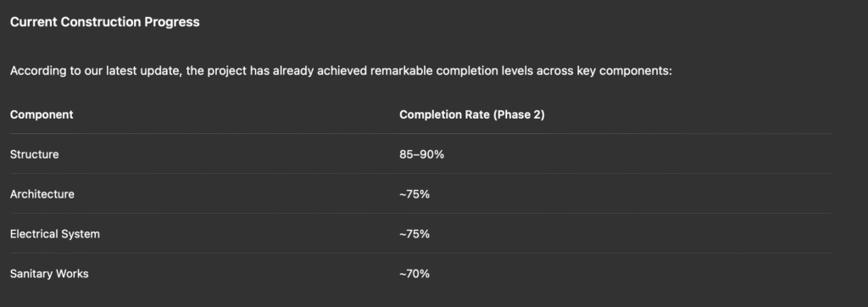Click the intro paragraph about latest update
The height and width of the screenshot is (307, 868).
[341, 71]
